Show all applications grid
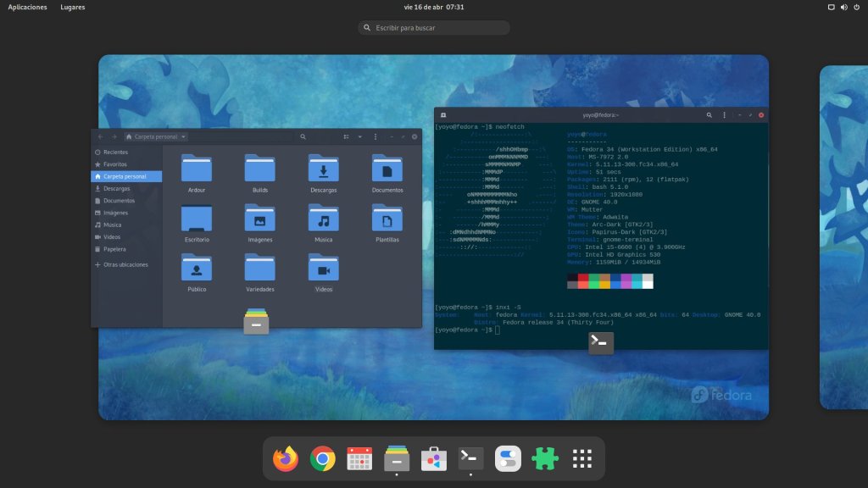Viewport: 868px width, 488px height. click(581, 458)
